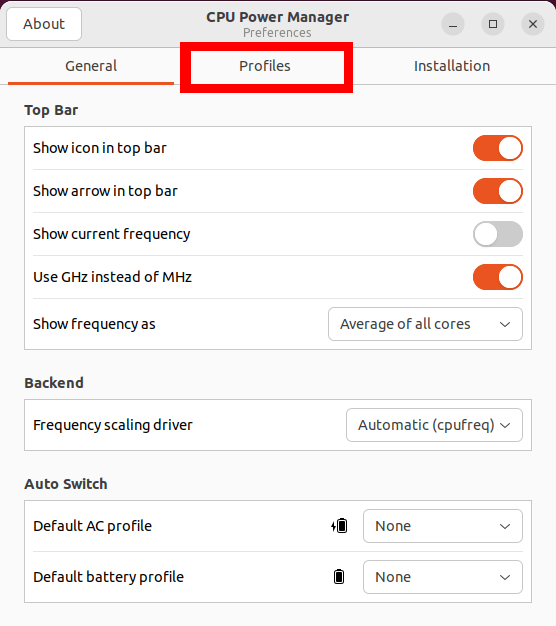Switch to the Installation tab
556x626 pixels.
[x=452, y=66]
